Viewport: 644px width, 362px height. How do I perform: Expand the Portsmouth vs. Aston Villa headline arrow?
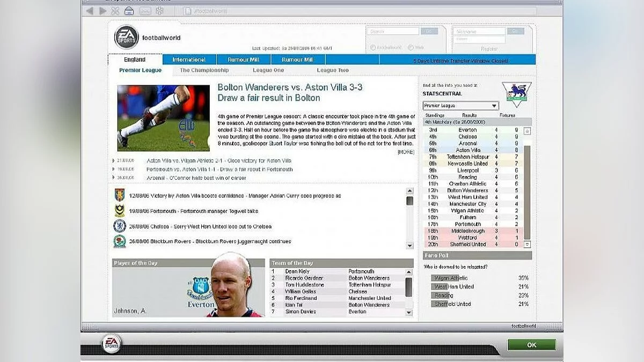(x=114, y=169)
